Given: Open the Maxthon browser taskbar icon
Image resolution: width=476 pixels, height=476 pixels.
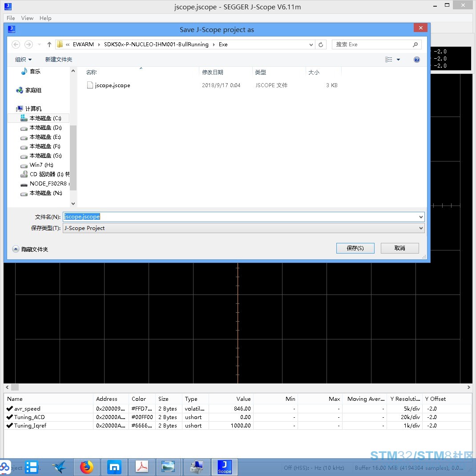Looking at the screenshot, I should click(x=114, y=467).
